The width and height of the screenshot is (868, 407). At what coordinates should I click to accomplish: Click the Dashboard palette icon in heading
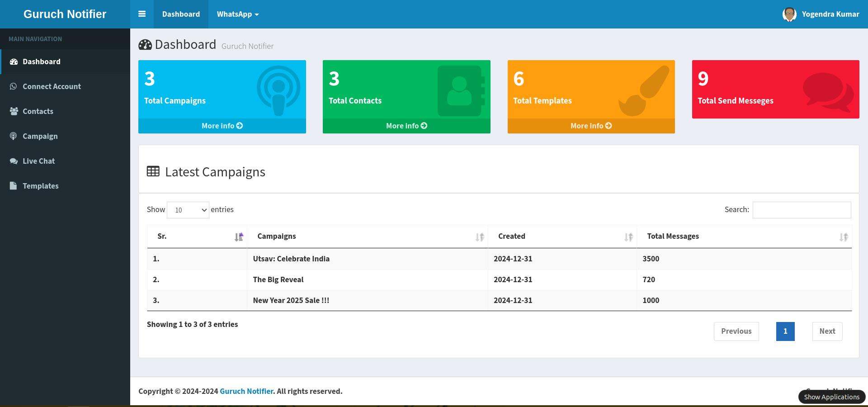(145, 45)
